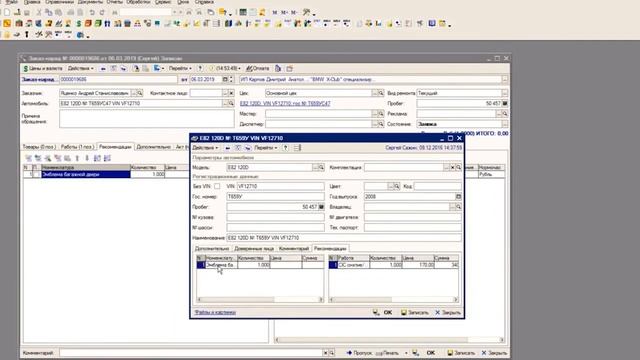Click the left table horizontal scrollbar in car card
Viewport: 640px width, 360px height.
click(260, 300)
